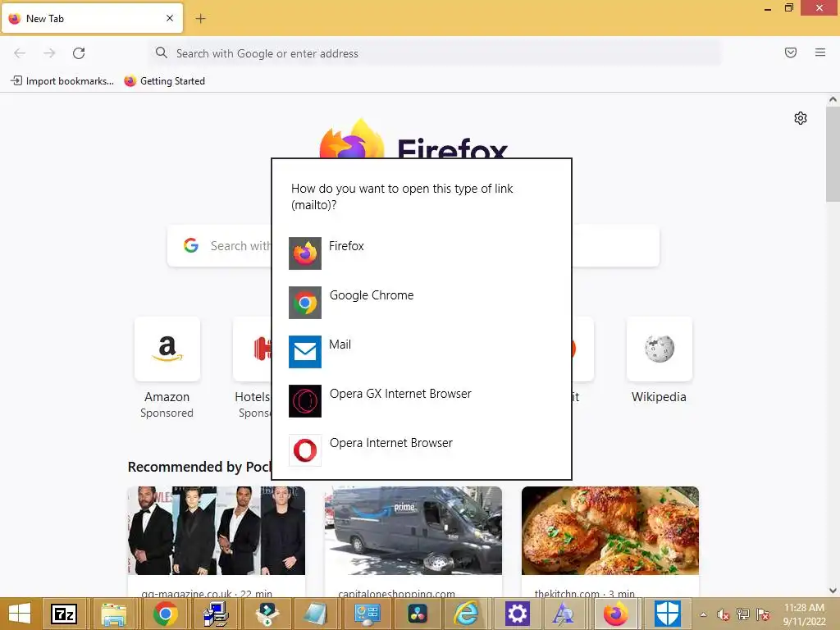Show hidden system tray icons

pyautogui.click(x=703, y=614)
